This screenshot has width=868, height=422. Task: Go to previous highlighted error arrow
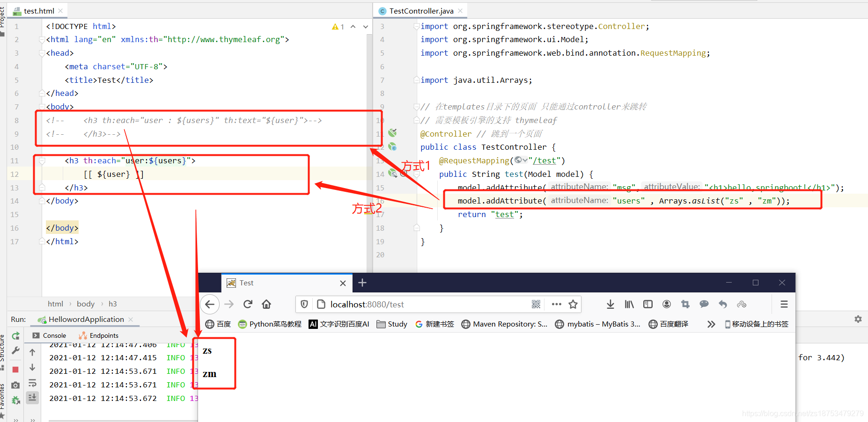point(353,27)
